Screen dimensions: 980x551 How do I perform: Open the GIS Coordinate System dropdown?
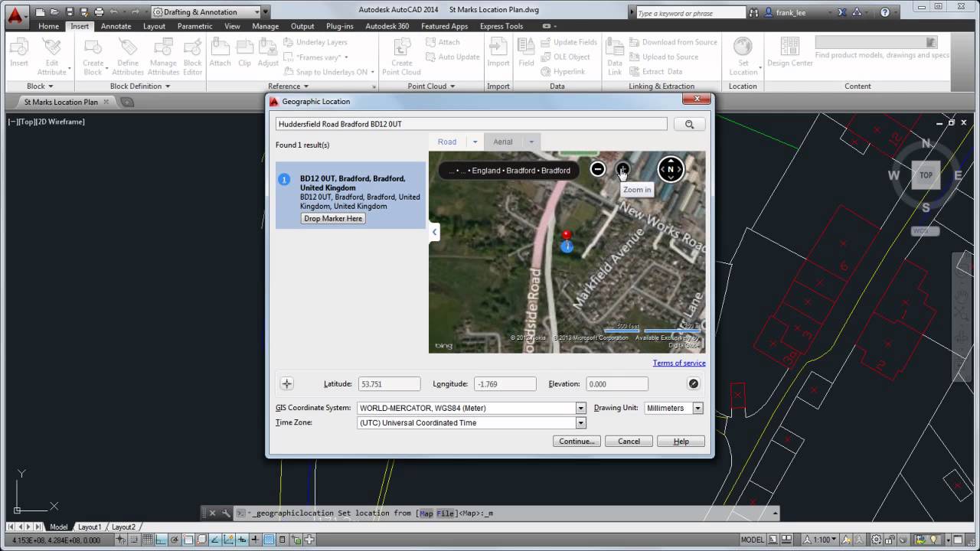pos(580,408)
